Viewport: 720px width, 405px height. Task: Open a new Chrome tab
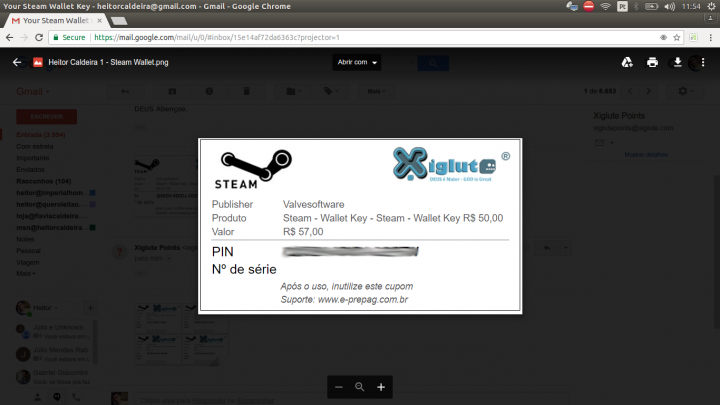coord(119,21)
